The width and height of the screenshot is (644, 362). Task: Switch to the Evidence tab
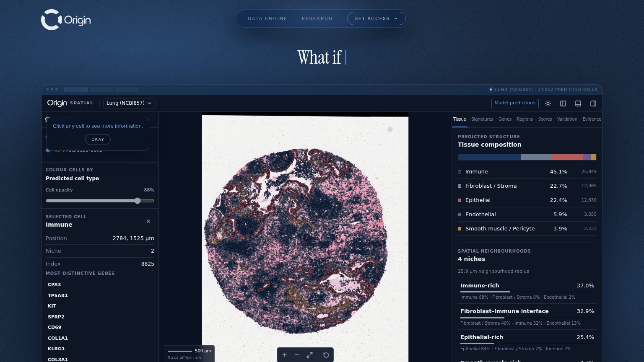pos(592,119)
